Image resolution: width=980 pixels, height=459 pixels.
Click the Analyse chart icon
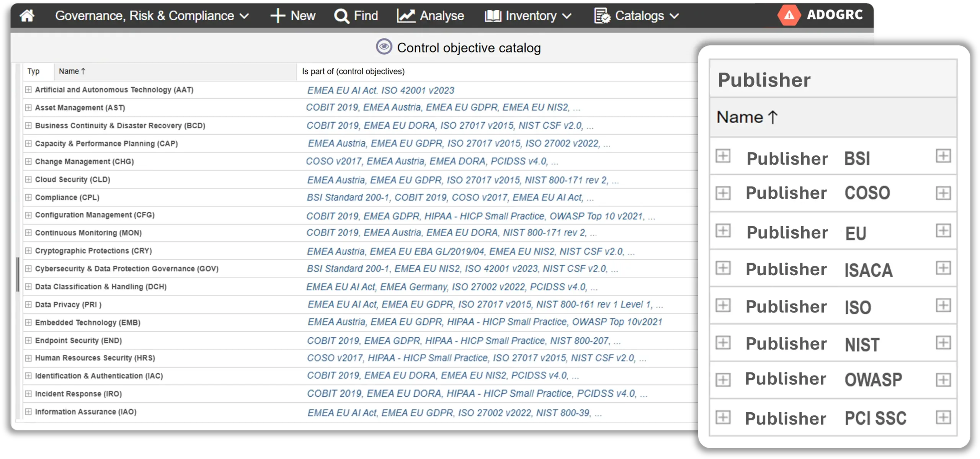[x=406, y=16]
